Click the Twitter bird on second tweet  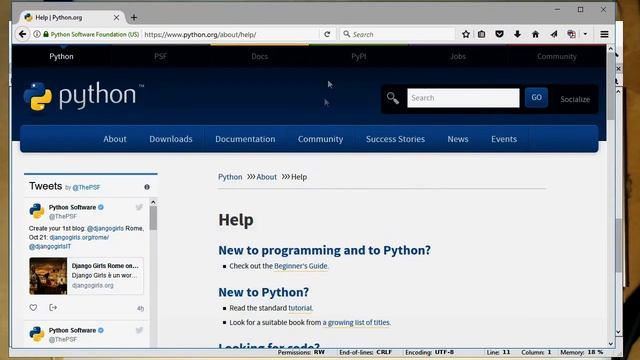(139, 330)
